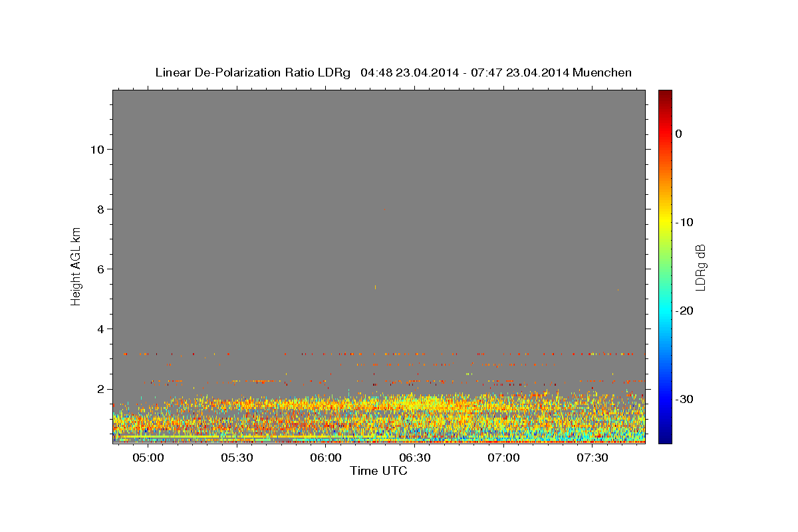
Task: Click the 05:30 time tick label
Action: [237, 458]
